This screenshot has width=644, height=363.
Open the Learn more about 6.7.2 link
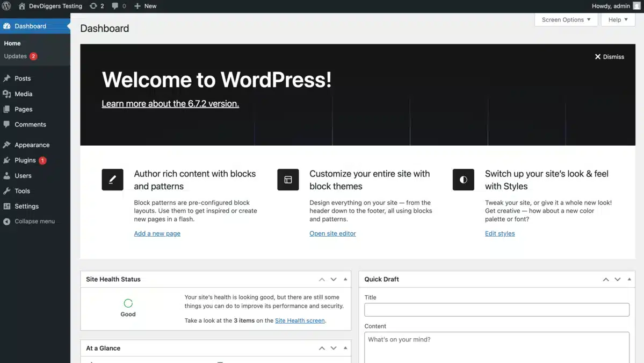click(170, 103)
